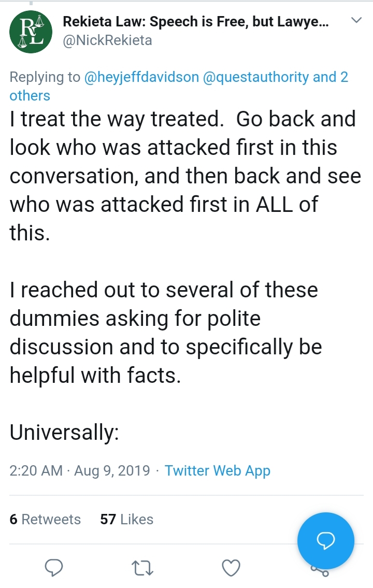Image resolution: width=373 pixels, height=588 pixels.
Task: Click the 'others' link text
Action: pos(30,96)
